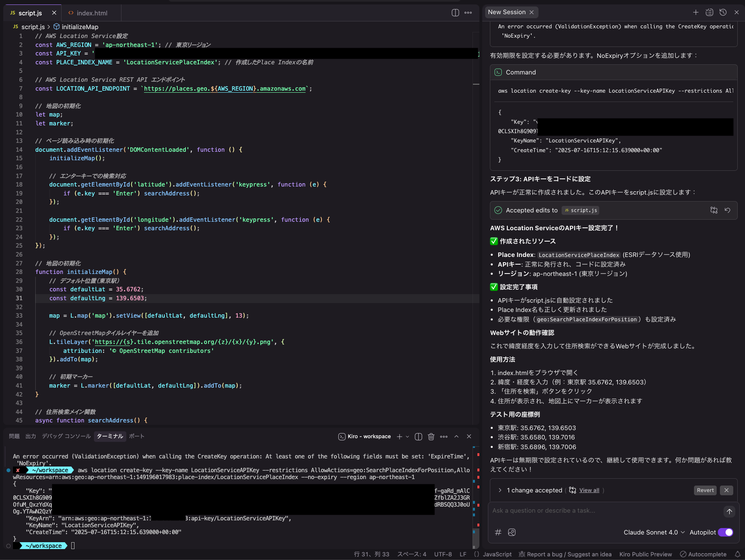
Task: Focus the 'Ask a question' chat input
Action: click(x=605, y=511)
